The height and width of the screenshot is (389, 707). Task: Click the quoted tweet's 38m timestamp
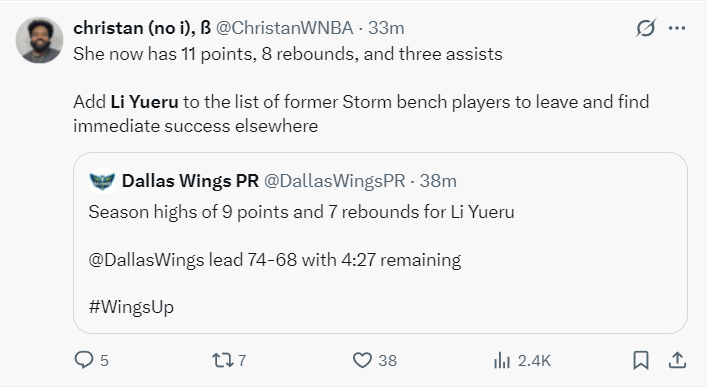[438, 181]
